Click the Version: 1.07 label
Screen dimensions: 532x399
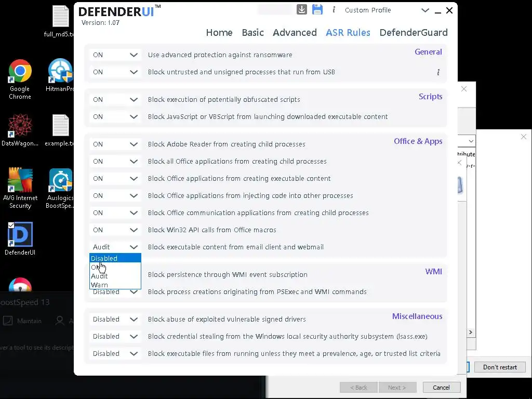(100, 23)
